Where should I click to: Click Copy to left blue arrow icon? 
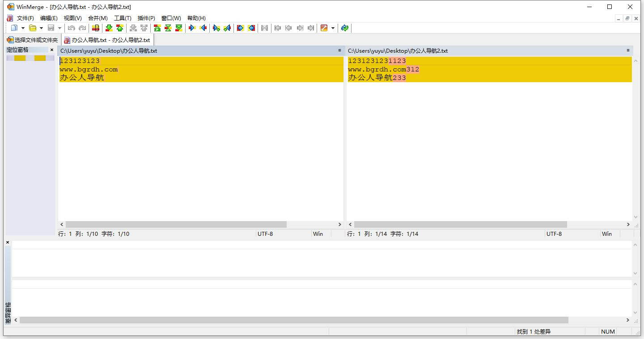[x=203, y=28]
